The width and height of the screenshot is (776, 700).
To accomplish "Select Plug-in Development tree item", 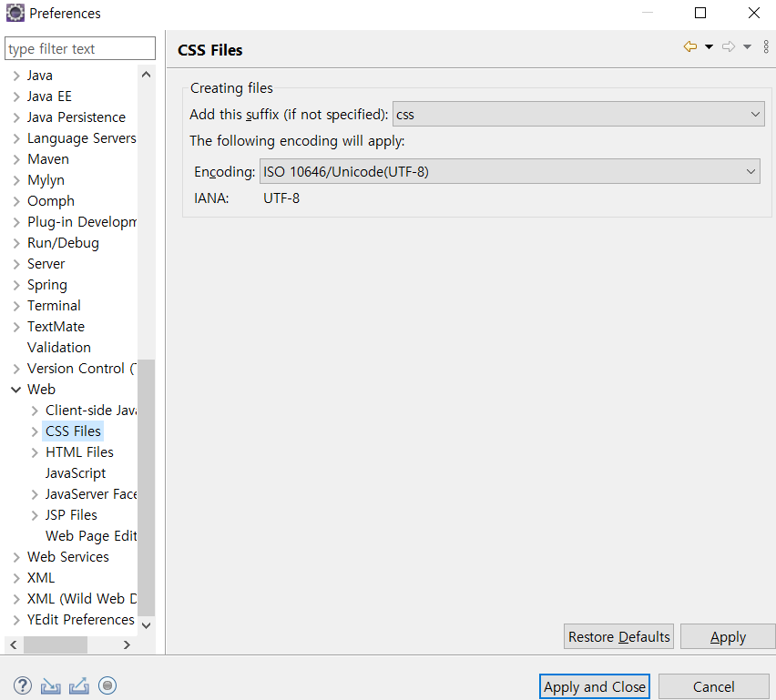I will pos(82,222).
